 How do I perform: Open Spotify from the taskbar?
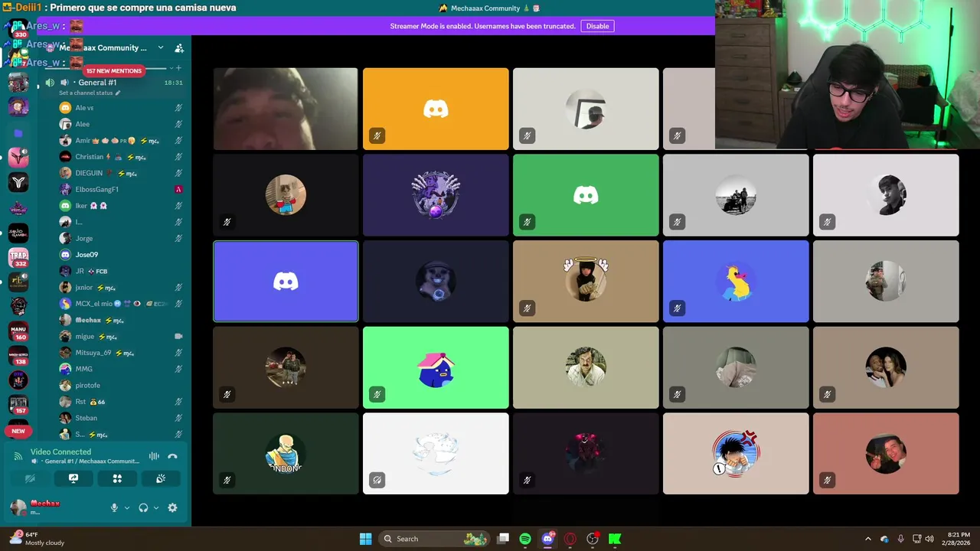coord(525,539)
